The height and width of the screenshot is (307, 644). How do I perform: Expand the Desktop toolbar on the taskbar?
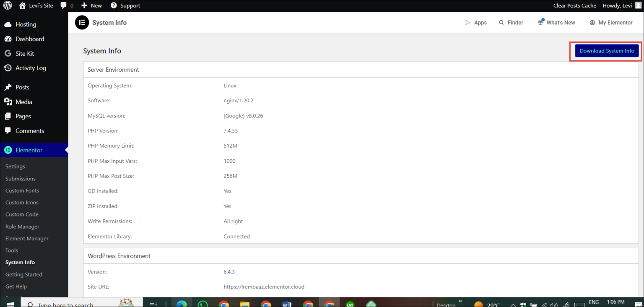point(460,300)
